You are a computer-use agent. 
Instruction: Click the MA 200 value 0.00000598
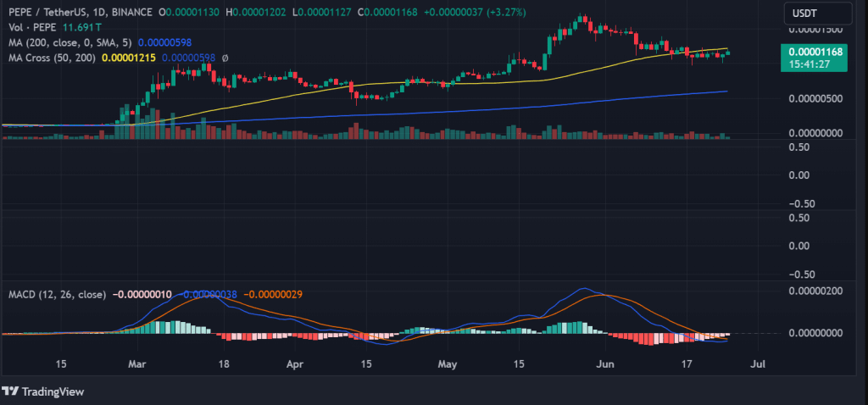pos(165,42)
